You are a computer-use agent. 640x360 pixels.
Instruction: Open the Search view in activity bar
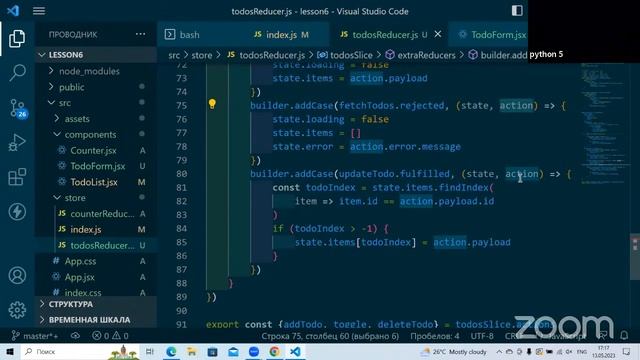coord(17,73)
